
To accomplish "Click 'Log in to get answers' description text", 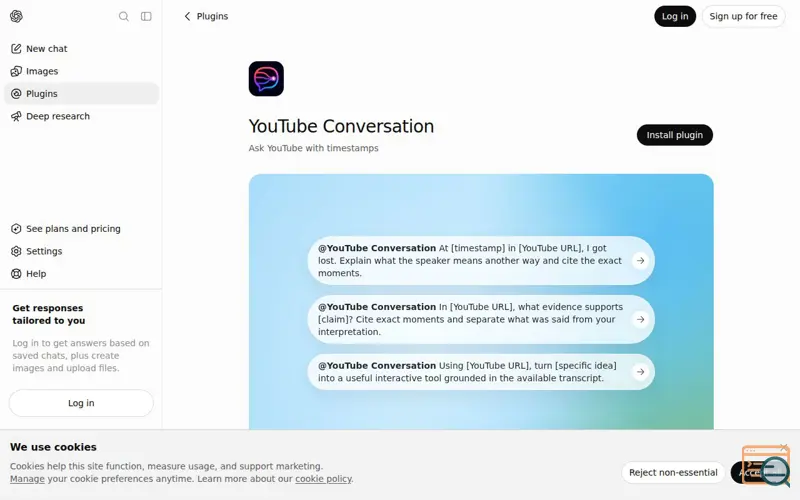I will [x=81, y=356].
